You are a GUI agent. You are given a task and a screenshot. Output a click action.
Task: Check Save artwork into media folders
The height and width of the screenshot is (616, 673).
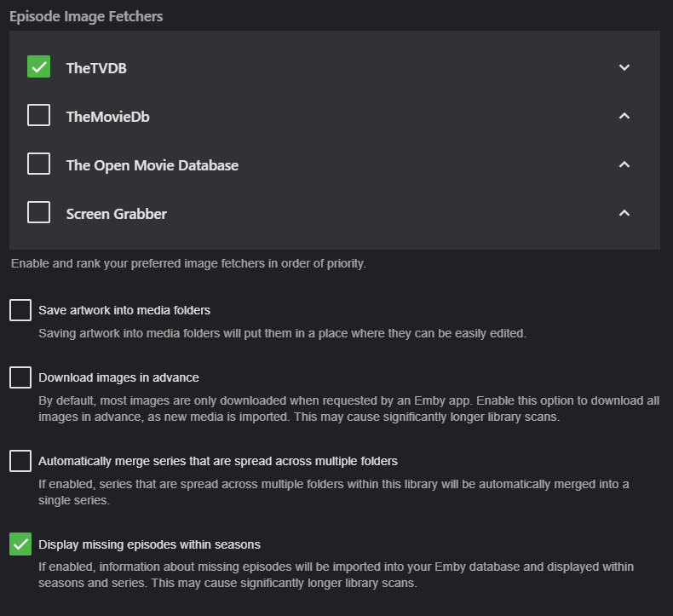(20, 310)
